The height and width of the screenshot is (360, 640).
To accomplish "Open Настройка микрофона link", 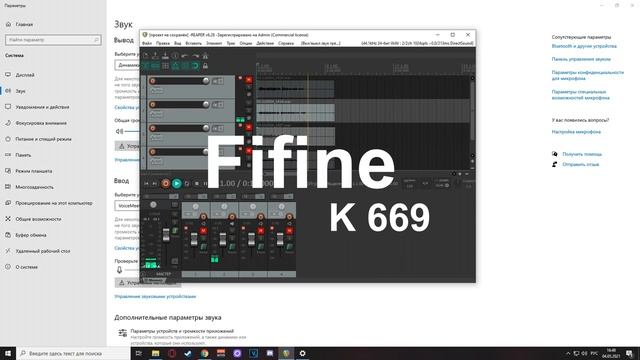I will pyautogui.click(x=576, y=132).
